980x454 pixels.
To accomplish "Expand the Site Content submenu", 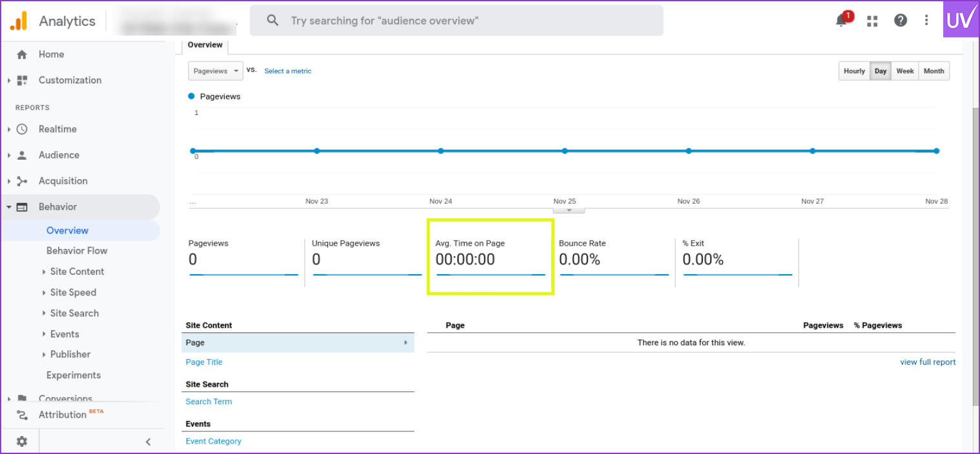I will click(x=76, y=272).
